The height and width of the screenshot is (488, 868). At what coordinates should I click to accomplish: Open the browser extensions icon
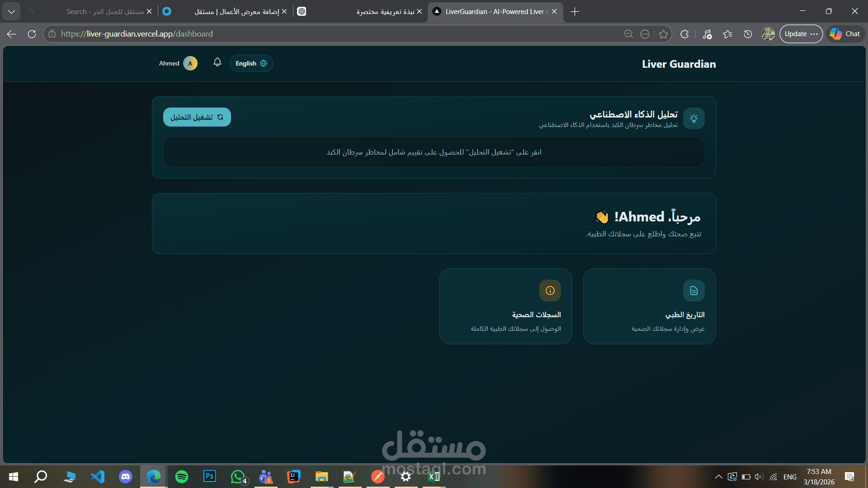pyautogui.click(x=684, y=34)
